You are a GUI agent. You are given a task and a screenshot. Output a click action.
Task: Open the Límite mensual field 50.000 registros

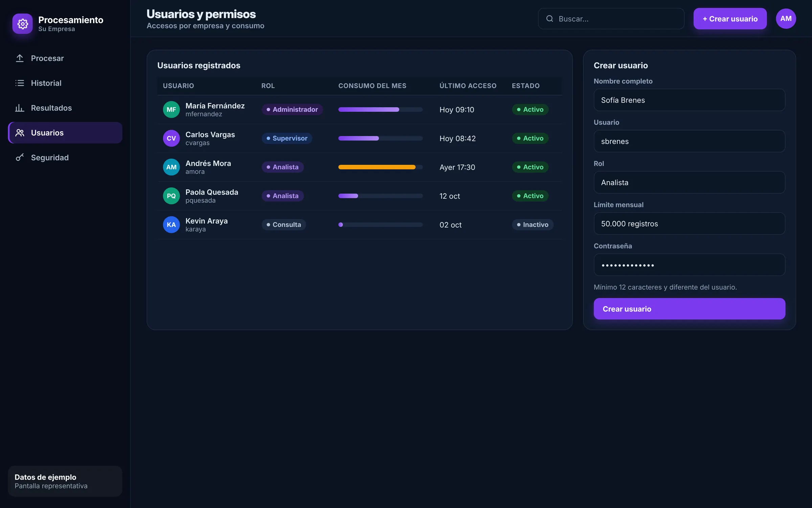point(689,224)
